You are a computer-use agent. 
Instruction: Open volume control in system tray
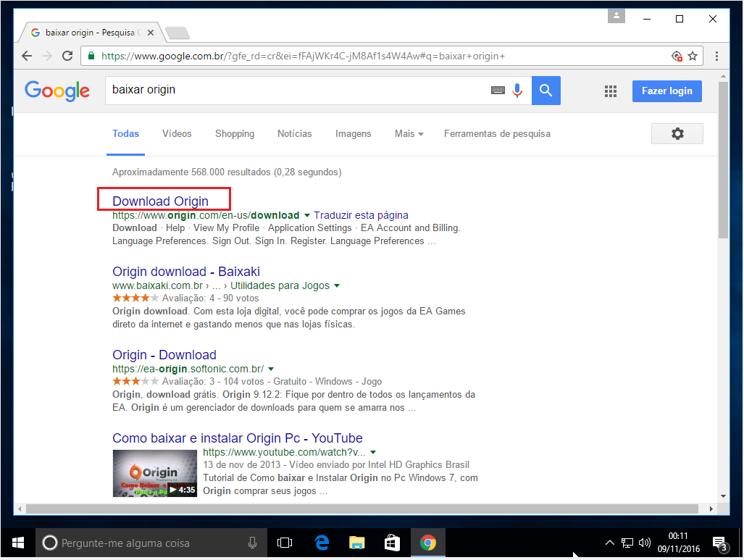point(644,543)
